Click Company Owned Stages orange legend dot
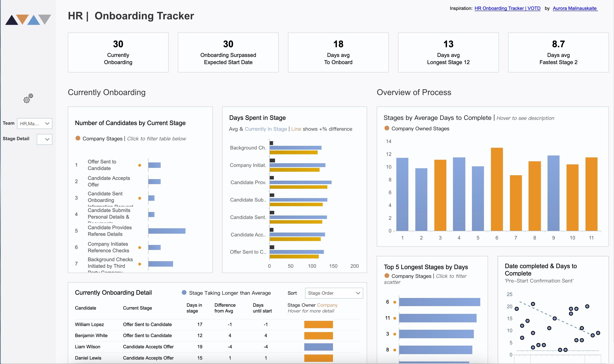Screen dimensions: 614x364 click(x=387, y=128)
